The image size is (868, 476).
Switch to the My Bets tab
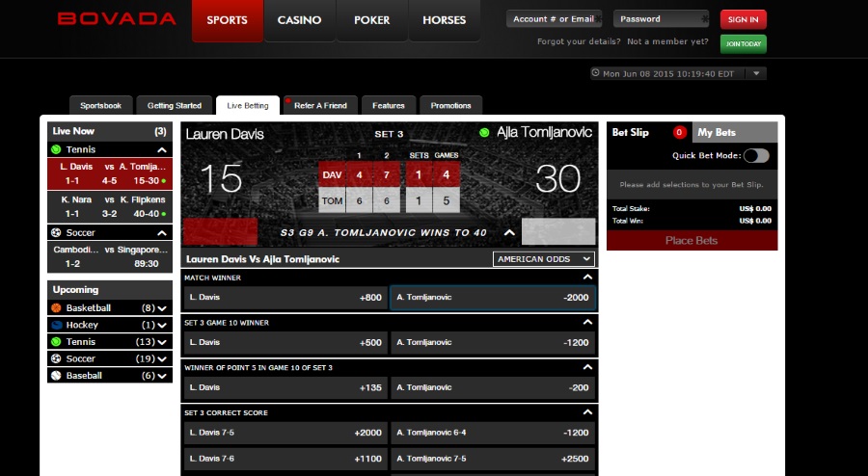(735, 133)
